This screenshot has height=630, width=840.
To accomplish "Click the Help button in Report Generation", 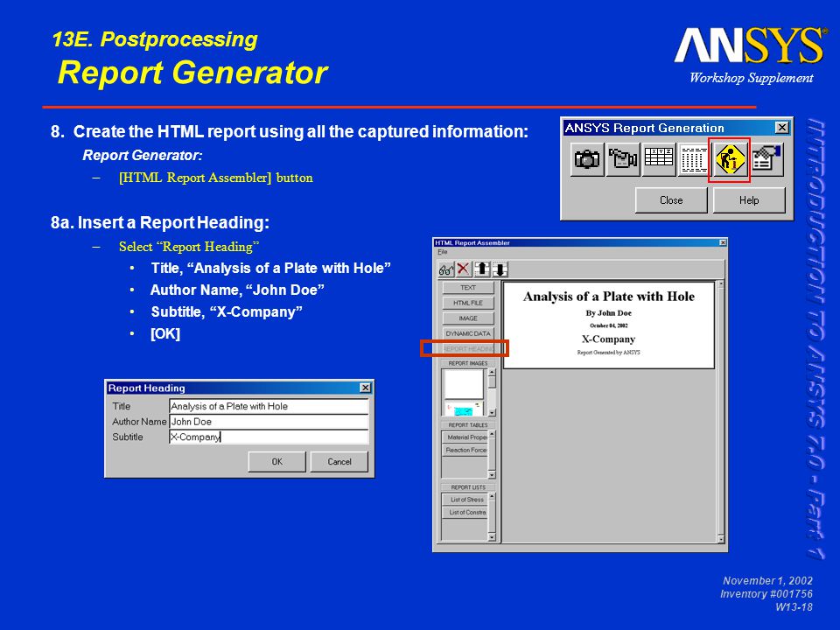I will pyautogui.click(x=749, y=200).
